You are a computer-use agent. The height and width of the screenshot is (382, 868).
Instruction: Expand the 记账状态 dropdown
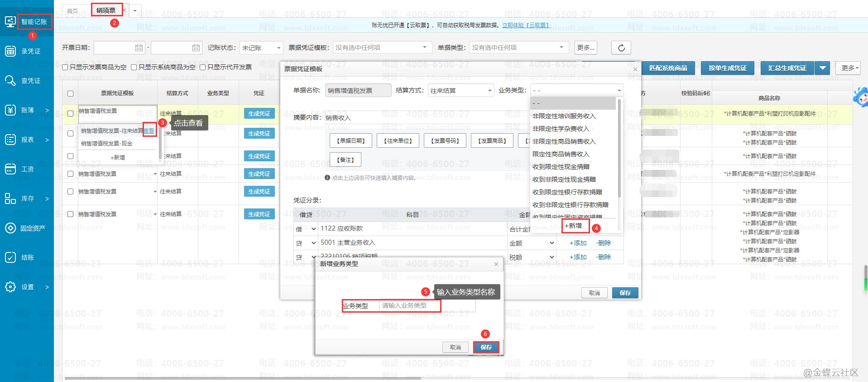click(x=261, y=48)
